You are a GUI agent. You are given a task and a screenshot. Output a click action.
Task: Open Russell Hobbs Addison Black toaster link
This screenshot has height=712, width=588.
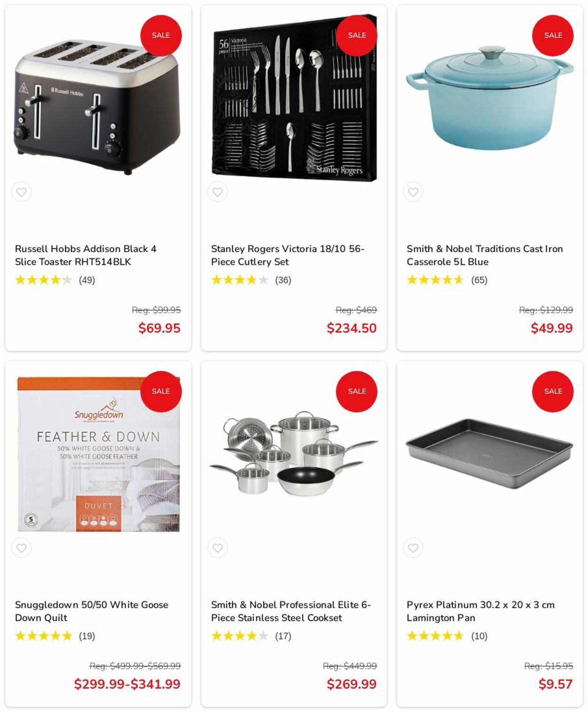pyautogui.click(x=86, y=255)
